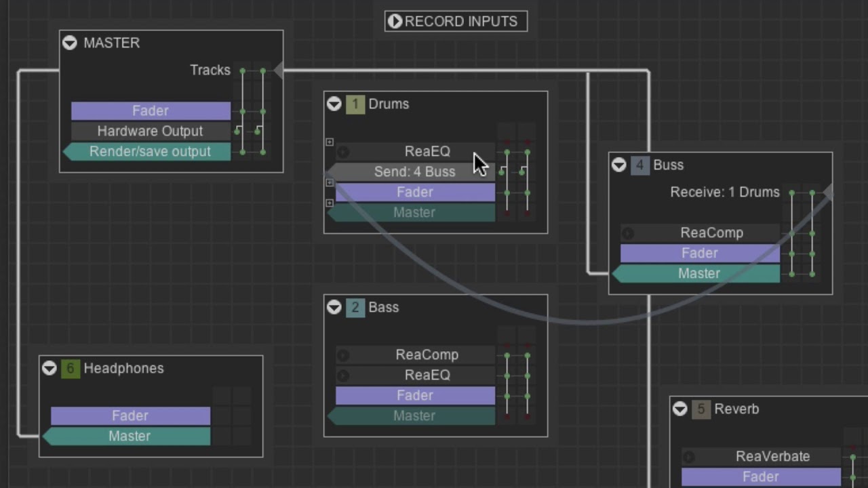Toggle ReaVerbate bypass icon in Reverb
The image size is (868, 488).
pyautogui.click(x=689, y=457)
